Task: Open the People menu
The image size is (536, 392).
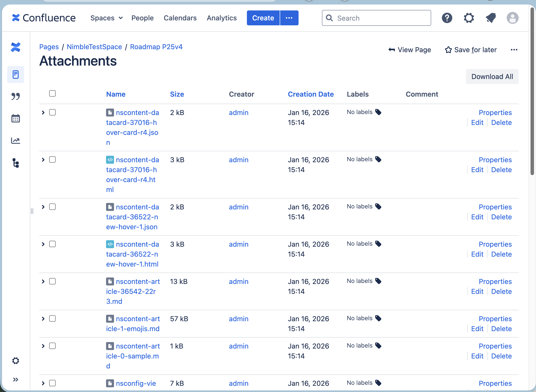Action: coord(142,18)
